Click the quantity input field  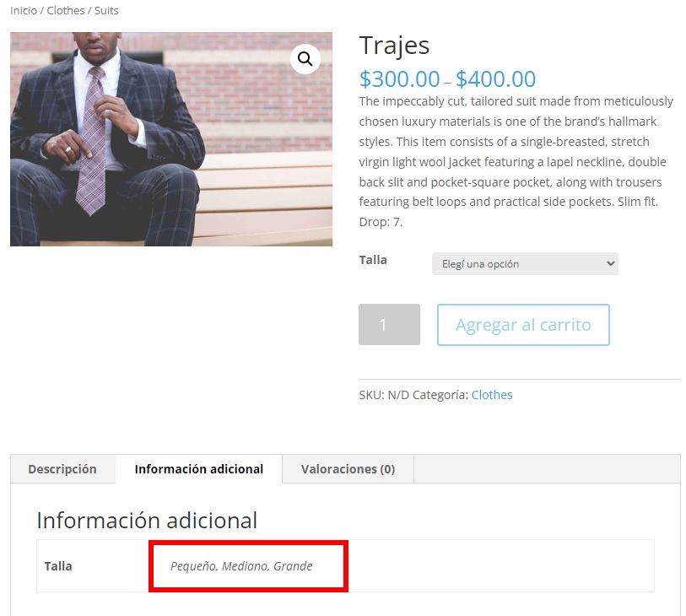[x=389, y=325]
